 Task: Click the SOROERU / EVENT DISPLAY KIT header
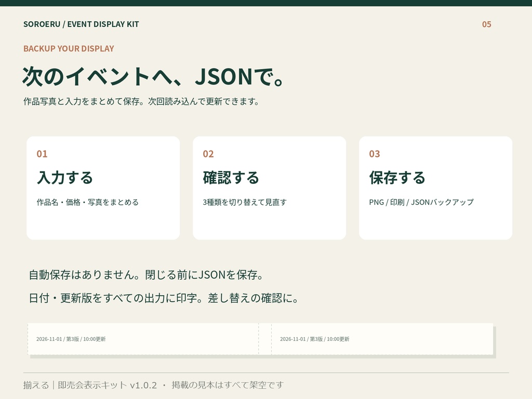pos(81,24)
